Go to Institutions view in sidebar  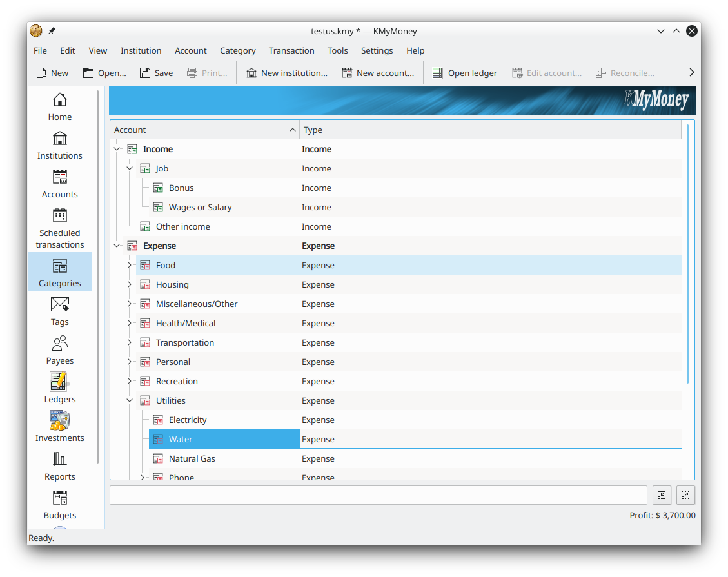pyautogui.click(x=59, y=145)
